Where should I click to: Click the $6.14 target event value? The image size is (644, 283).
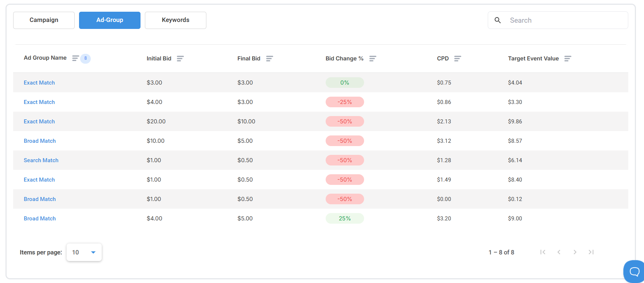click(515, 160)
